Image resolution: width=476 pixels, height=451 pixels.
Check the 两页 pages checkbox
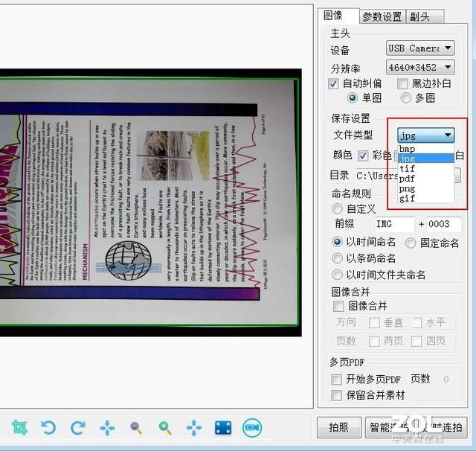[374, 342]
